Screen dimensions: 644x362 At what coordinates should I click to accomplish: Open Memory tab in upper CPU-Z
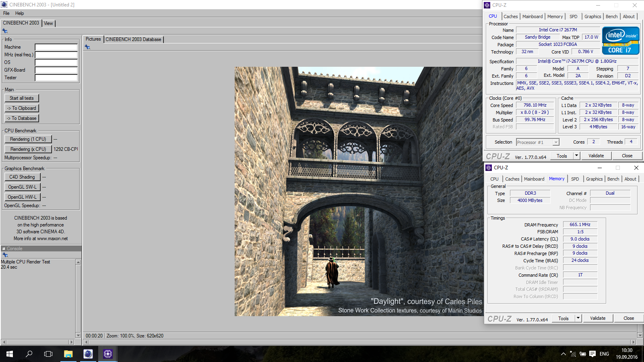click(x=555, y=16)
